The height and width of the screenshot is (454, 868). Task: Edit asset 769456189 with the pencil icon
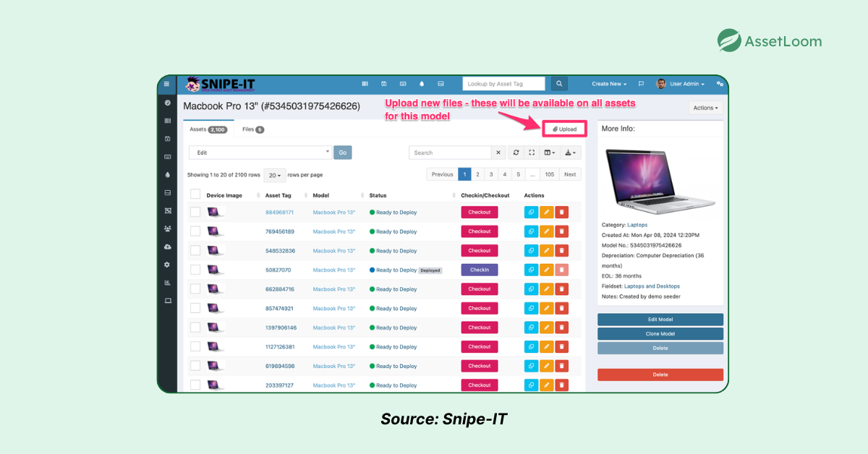point(547,231)
